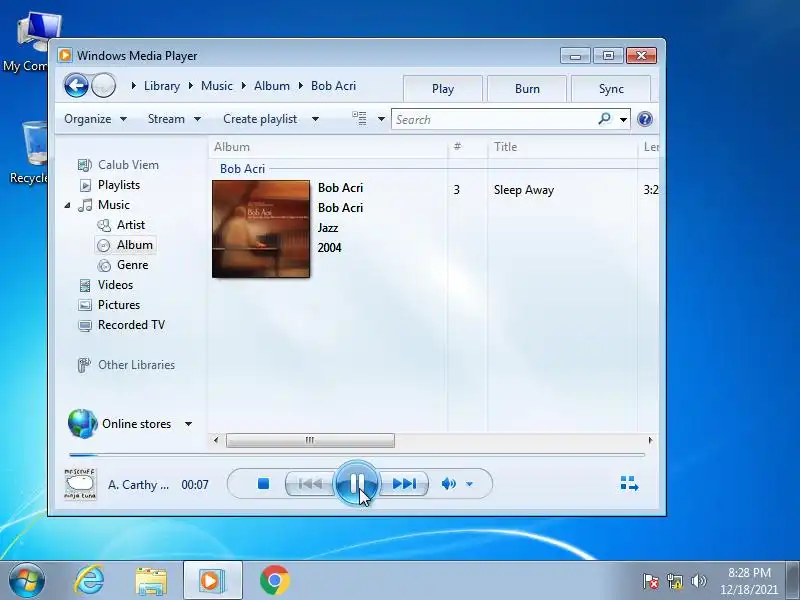Image resolution: width=800 pixels, height=600 pixels.
Task: Click the search magnifier icon
Action: click(x=605, y=119)
